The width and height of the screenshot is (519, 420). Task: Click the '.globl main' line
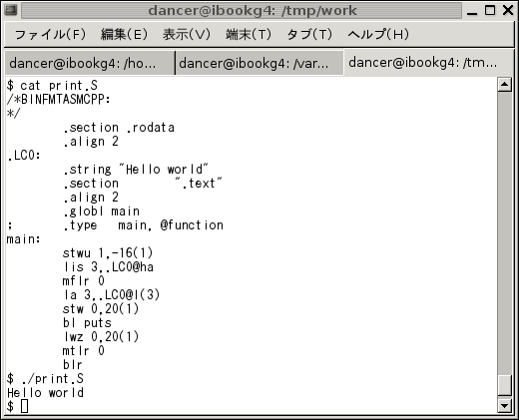pos(102,211)
